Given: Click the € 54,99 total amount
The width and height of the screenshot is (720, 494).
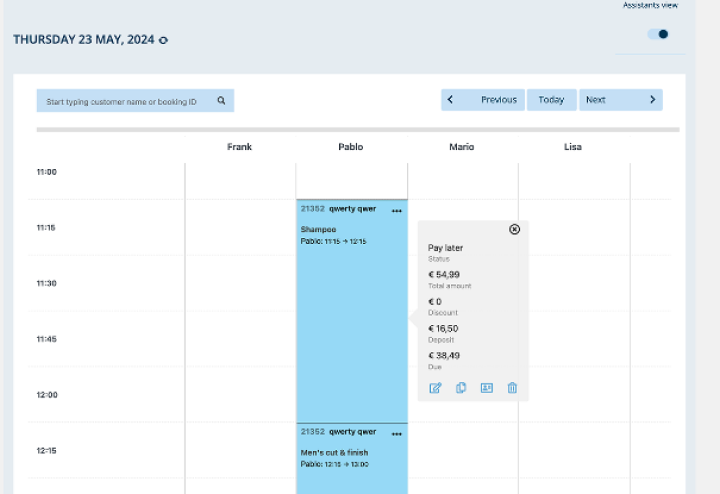Looking at the screenshot, I should [444, 275].
